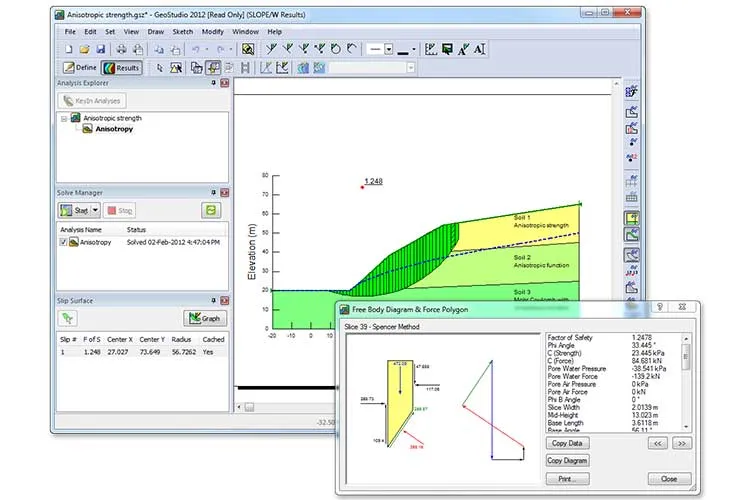Open the Window menu
This screenshot has height=500, width=750.
(245, 32)
